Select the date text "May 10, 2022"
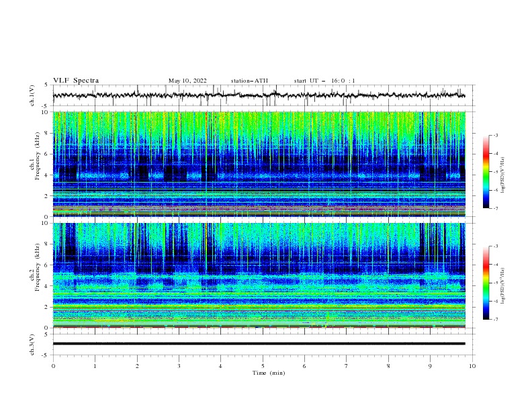 (187, 81)
